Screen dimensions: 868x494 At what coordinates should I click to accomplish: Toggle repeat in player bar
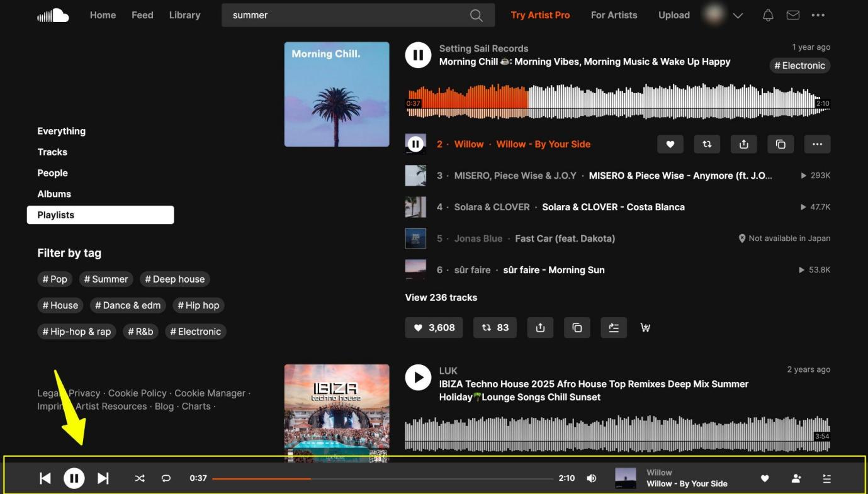(166, 478)
